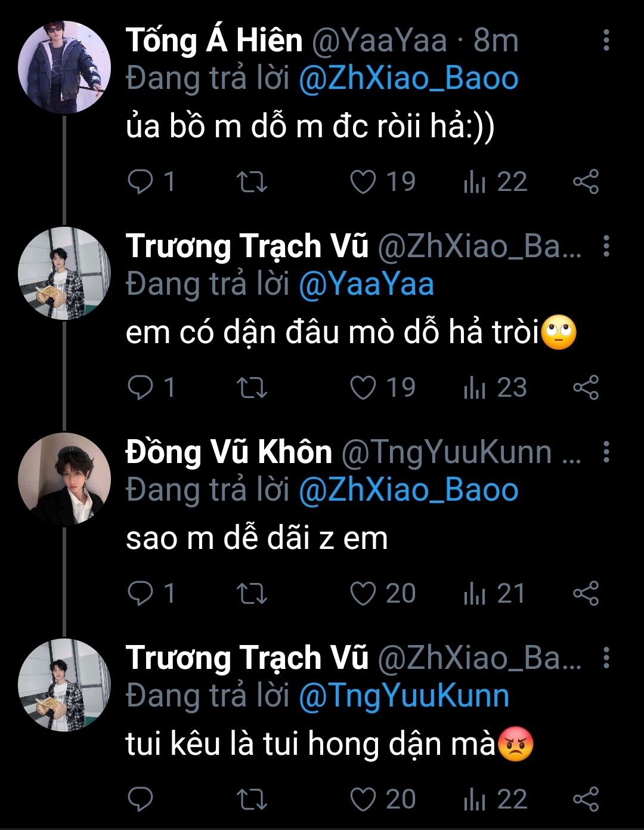This screenshot has width=644, height=830.
Task: Retweet the 'tui kêu là' tweet
Action: tap(252, 800)
